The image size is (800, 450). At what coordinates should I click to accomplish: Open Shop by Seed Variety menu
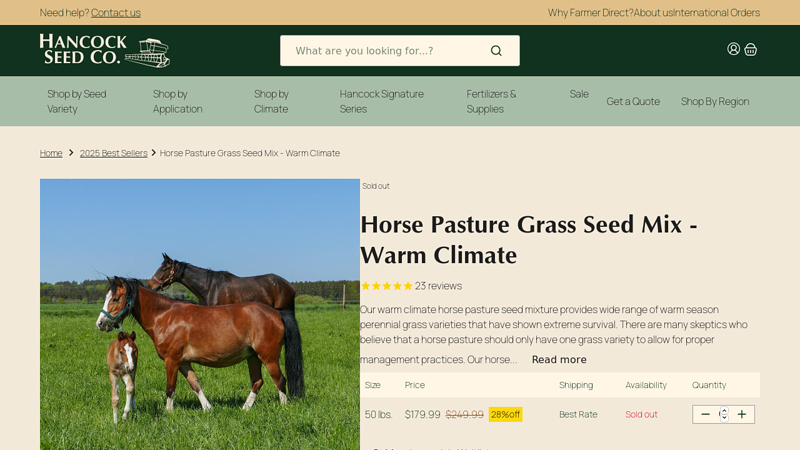point(77,101)
